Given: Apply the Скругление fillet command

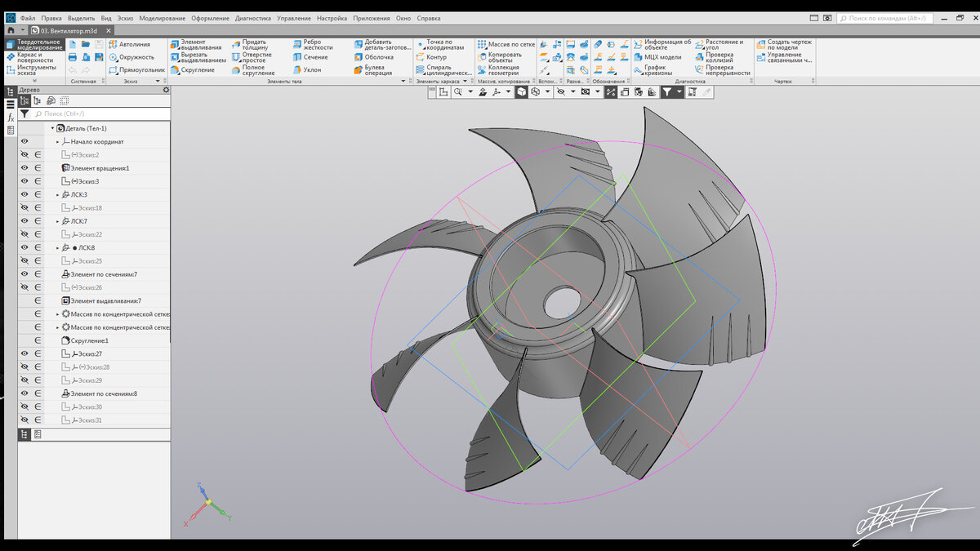Looking at the screenshot, I should coord(193,70).
